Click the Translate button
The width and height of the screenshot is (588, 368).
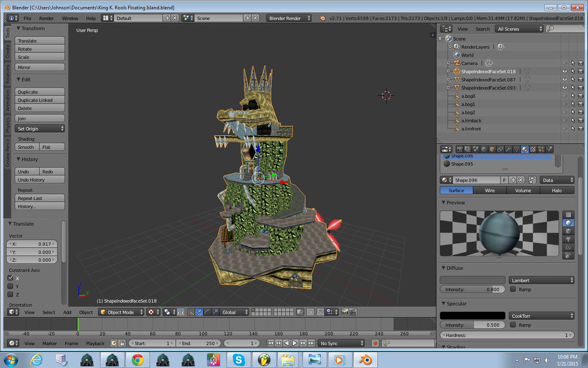click(40, 41)
